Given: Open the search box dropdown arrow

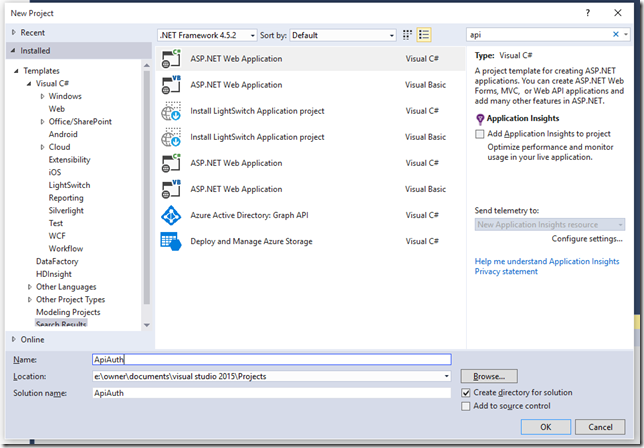Looking at the screenshot, I should 626,34.
